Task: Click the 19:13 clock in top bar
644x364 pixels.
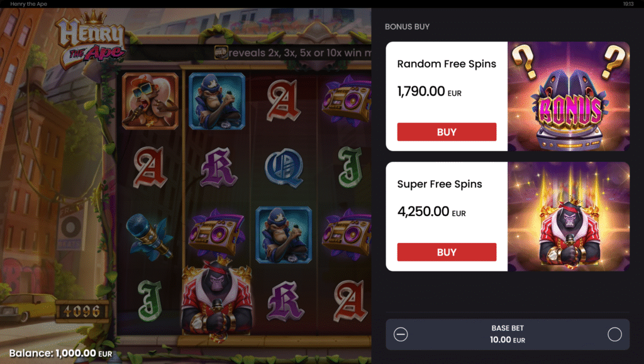Action: [628, 4]
